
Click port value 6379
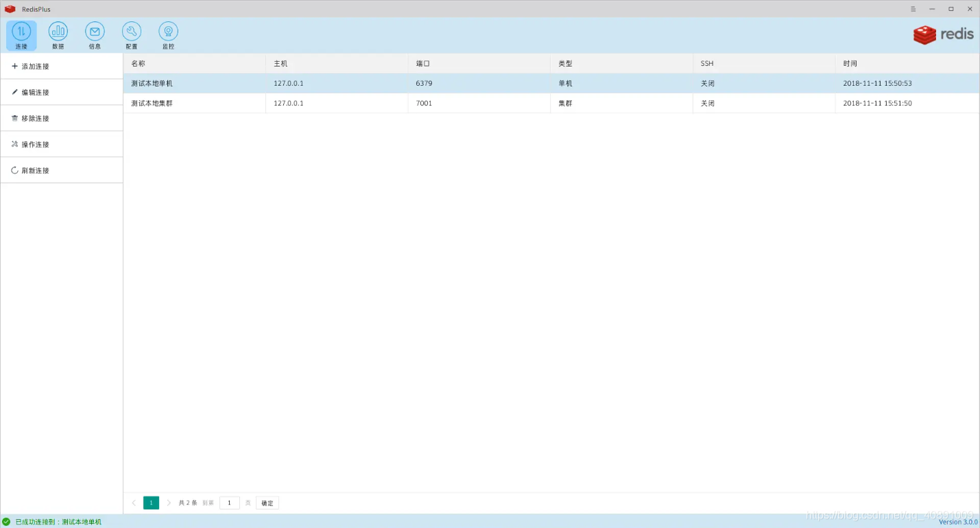click(x=424, y=83)
